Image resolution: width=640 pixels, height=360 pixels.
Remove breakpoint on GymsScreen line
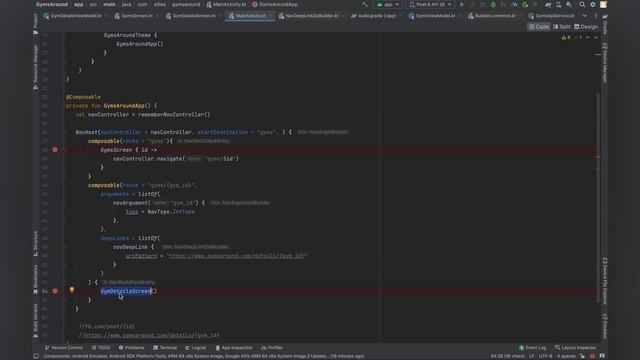point(55,150)
